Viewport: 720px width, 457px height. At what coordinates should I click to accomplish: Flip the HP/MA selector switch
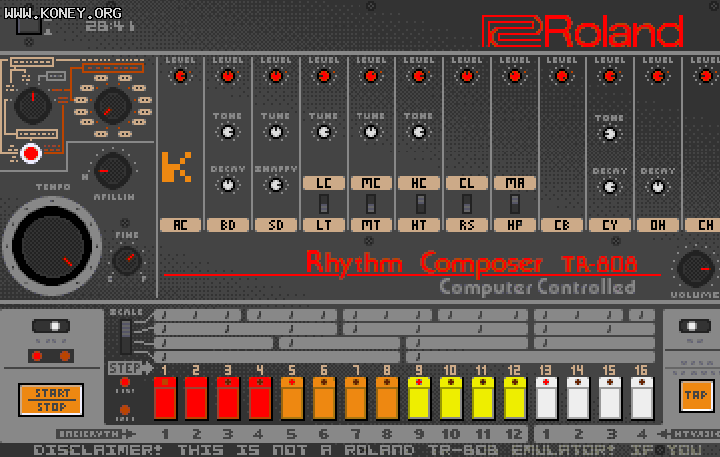(x=515, y=204)
